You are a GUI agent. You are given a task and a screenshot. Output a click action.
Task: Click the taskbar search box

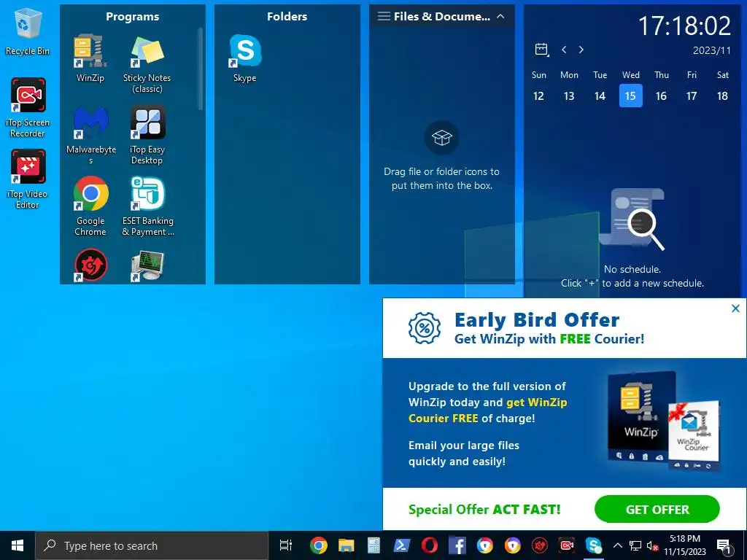click(x=152, y=545)
